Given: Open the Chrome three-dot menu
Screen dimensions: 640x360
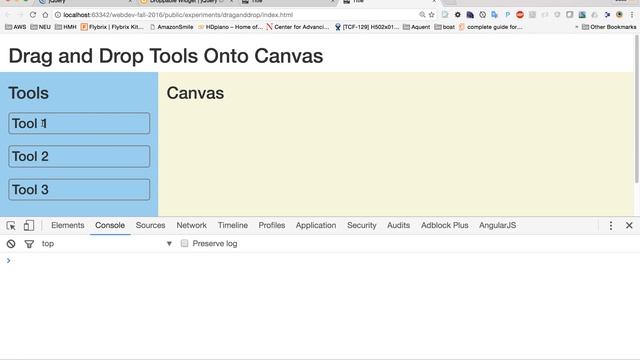Looking at the screenshot, I should point(632,15).
